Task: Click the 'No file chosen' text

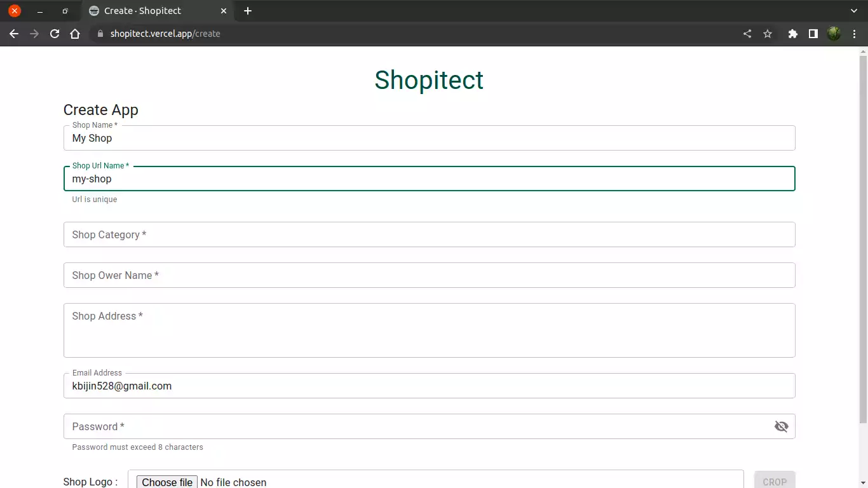Action: [233, 482]
